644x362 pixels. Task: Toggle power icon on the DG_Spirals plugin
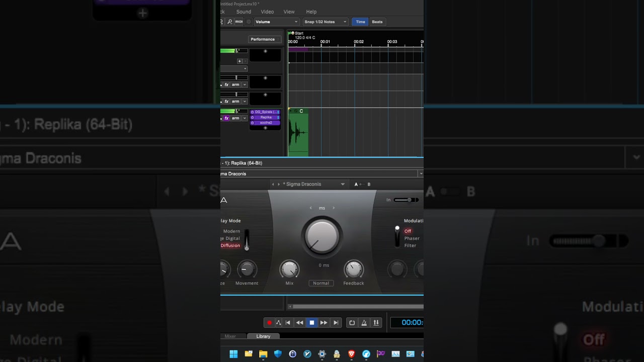(x=252, y=112)
